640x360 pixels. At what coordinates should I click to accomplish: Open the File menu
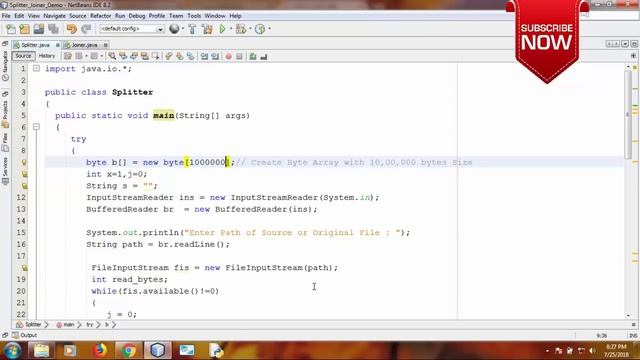[6, 16]
